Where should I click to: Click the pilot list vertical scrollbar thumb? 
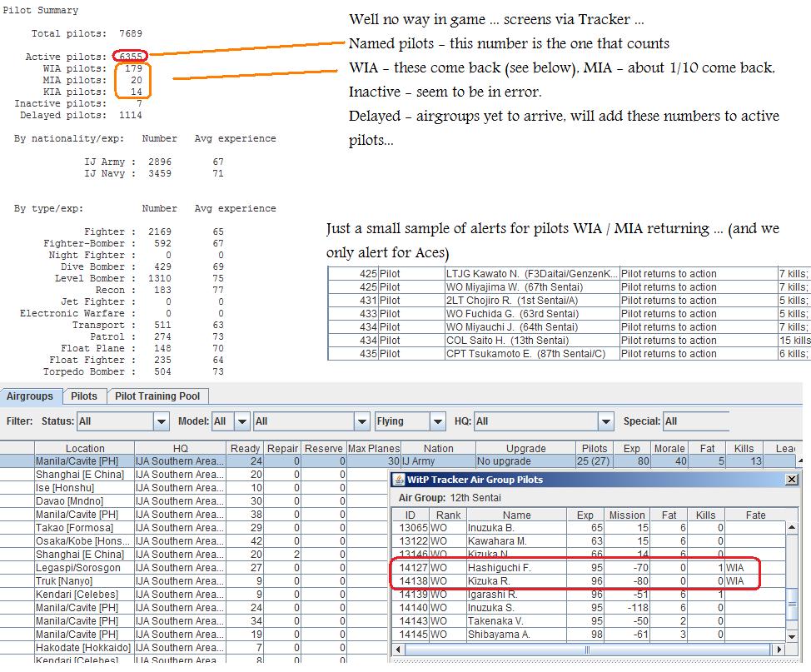tap(791, 604)
